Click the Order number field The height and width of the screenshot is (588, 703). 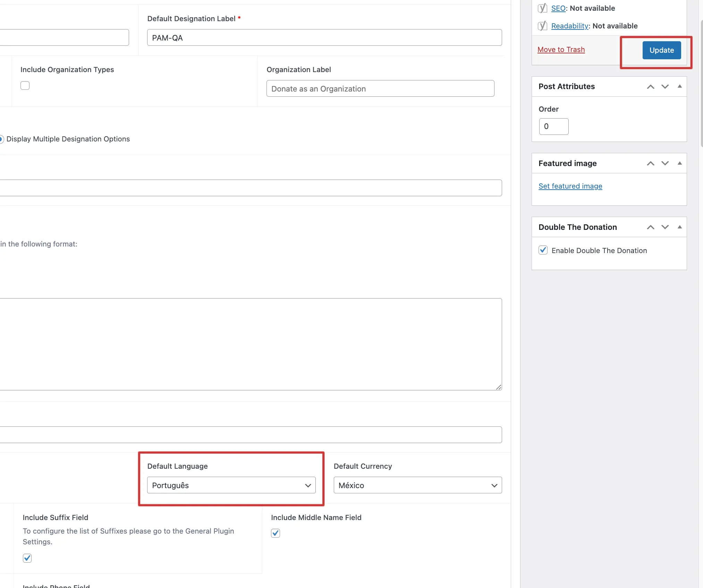click(553, 127)
